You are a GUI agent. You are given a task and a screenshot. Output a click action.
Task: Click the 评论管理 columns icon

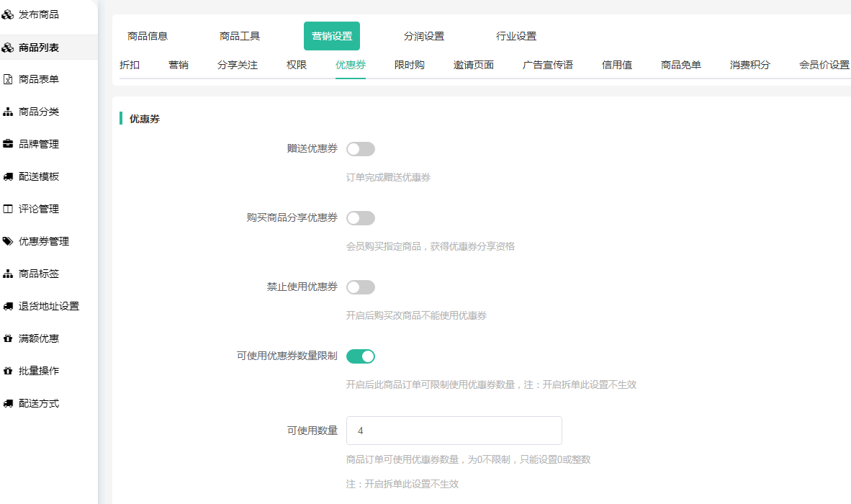(8, 209)
